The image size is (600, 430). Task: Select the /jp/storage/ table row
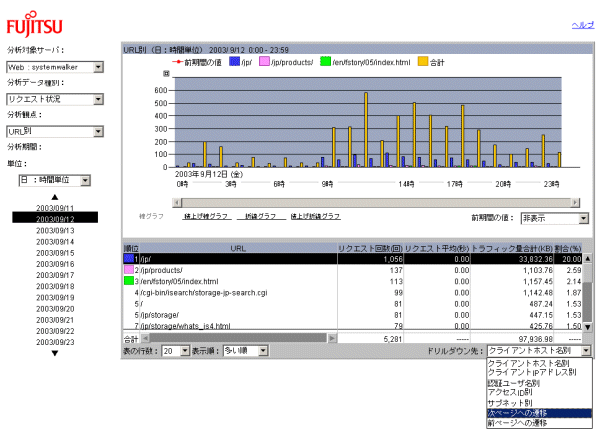[x=352, y=315]
